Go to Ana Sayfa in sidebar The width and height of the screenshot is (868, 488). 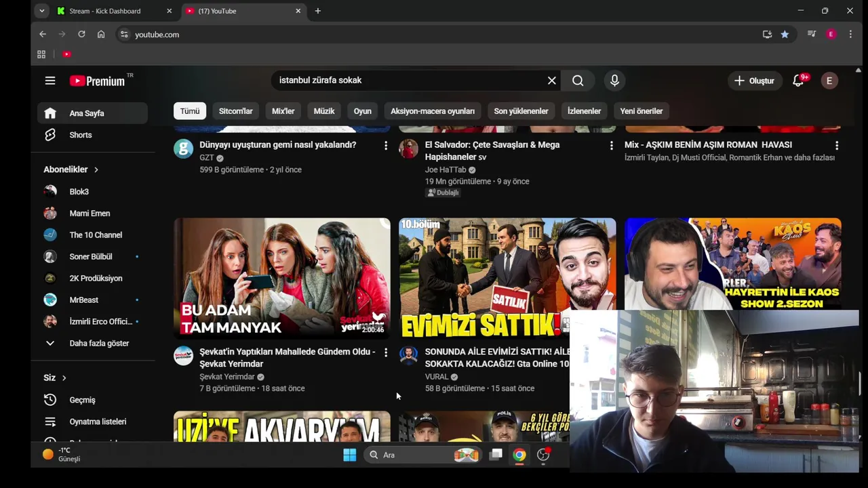[x=92, y=113]
